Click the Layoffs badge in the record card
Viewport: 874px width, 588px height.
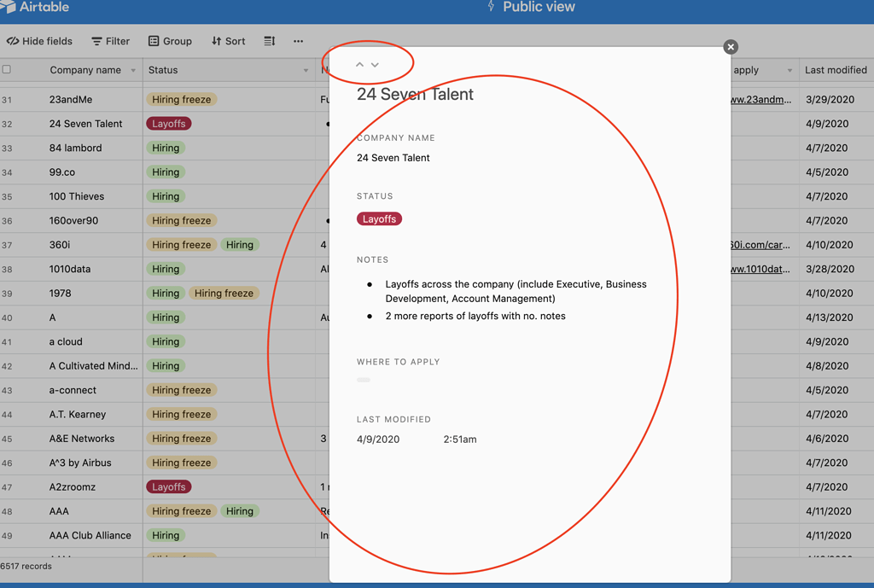coord(379,218)
